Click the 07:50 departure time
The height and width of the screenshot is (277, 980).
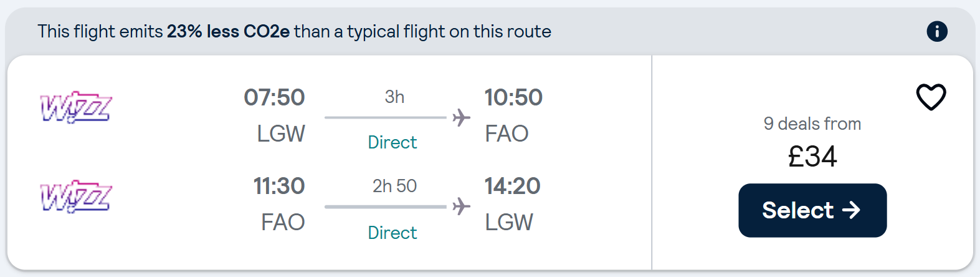[x=274, y=97]
